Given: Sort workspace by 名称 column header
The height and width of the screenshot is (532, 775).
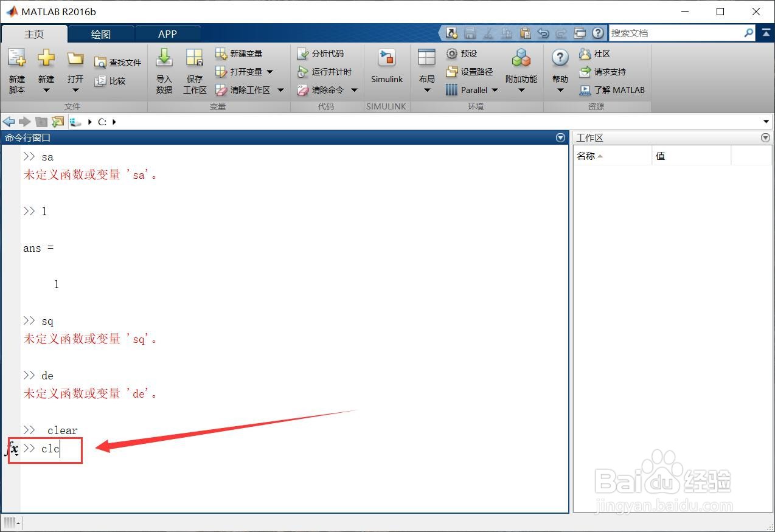Looking at the screenshot, I should coord(613,156).
